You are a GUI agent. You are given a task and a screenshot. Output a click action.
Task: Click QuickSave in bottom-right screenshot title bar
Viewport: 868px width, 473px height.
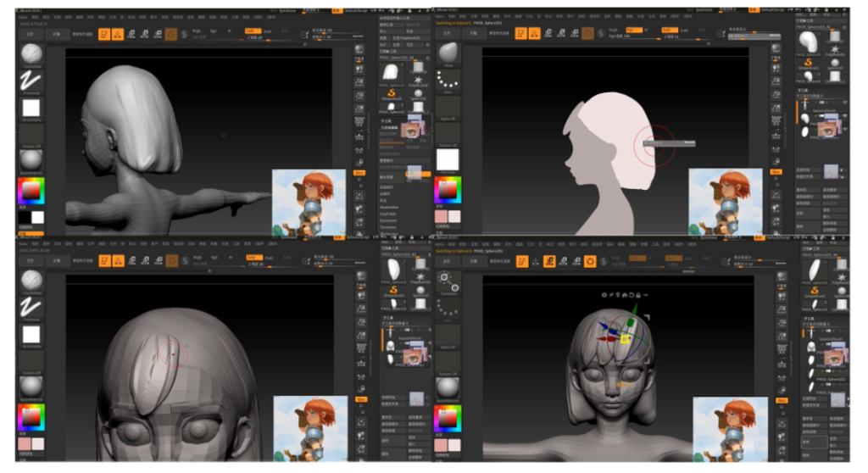(708, 237)
